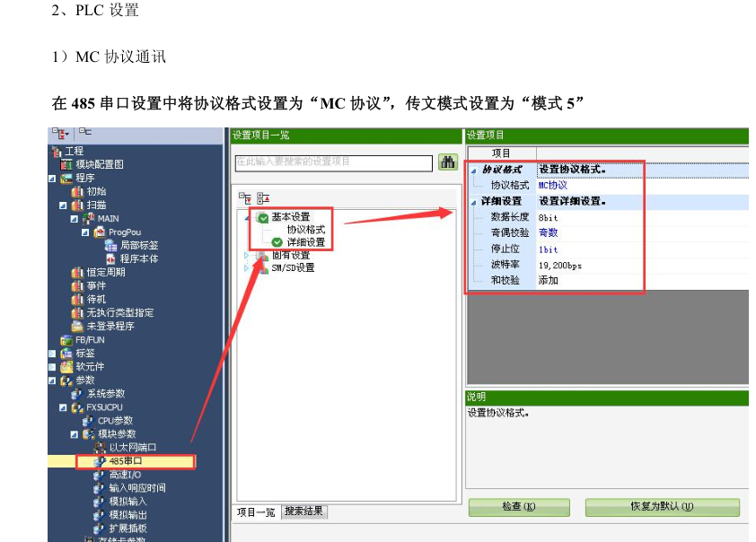Select the 局部标签 local label icon

pos(110,245)
